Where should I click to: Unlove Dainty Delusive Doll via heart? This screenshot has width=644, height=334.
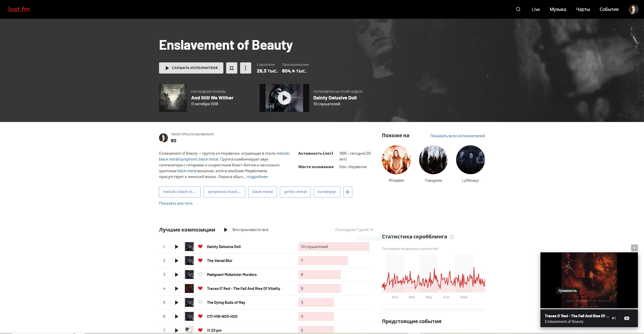200,247
